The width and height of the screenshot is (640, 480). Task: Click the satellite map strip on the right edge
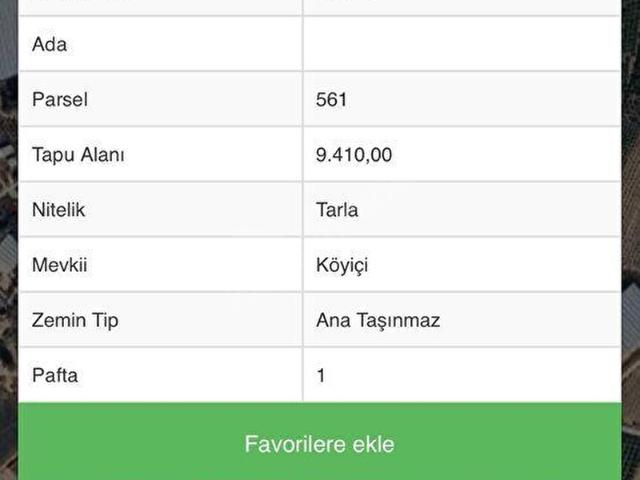click(x=630, y=240)
